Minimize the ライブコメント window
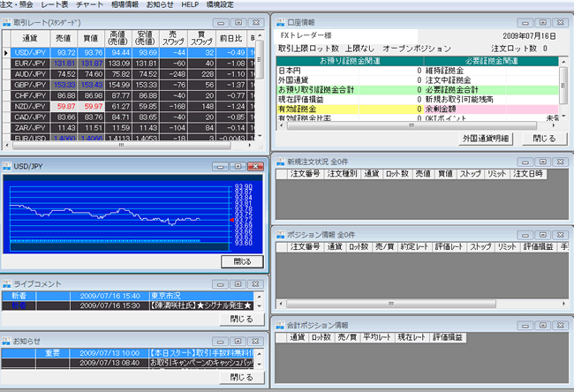Screen dimensions: 574x392 pos(220,284)
